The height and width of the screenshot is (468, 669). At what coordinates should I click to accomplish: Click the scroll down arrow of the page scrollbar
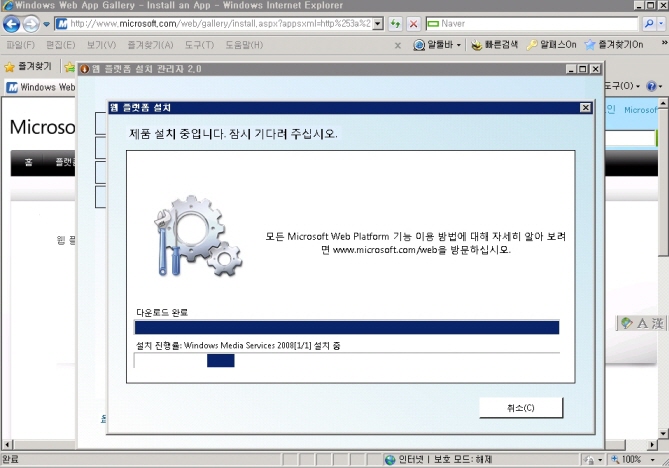click(663, 433)
